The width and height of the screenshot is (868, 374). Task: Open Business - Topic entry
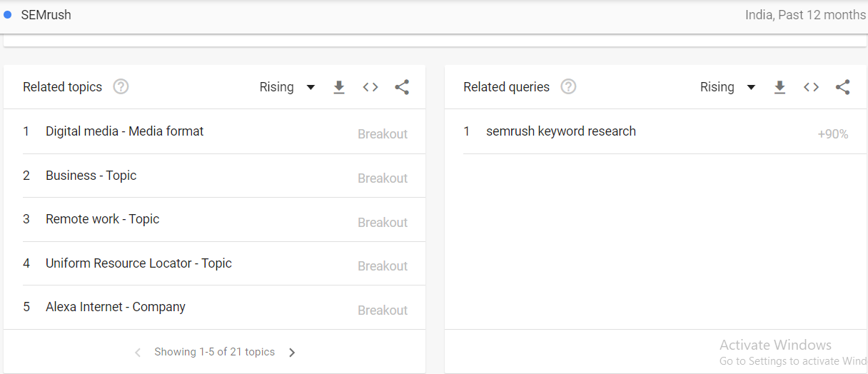click(91, 176)
